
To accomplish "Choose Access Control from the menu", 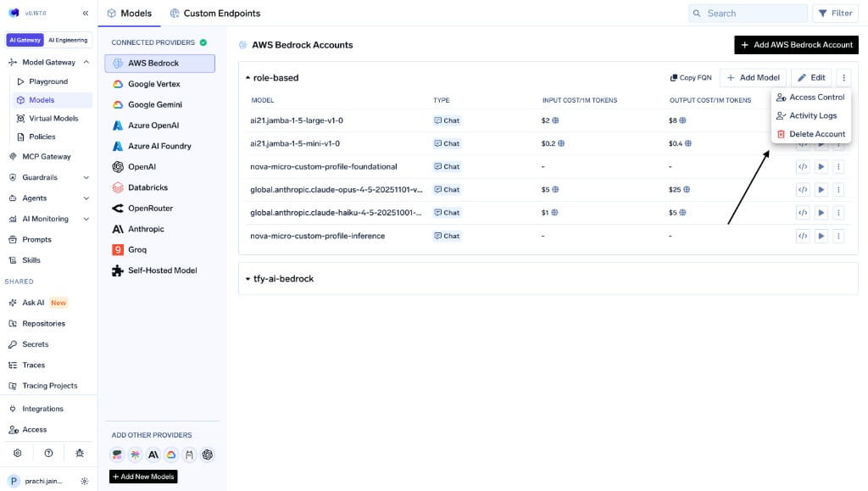I will click(x=810, y=98).
